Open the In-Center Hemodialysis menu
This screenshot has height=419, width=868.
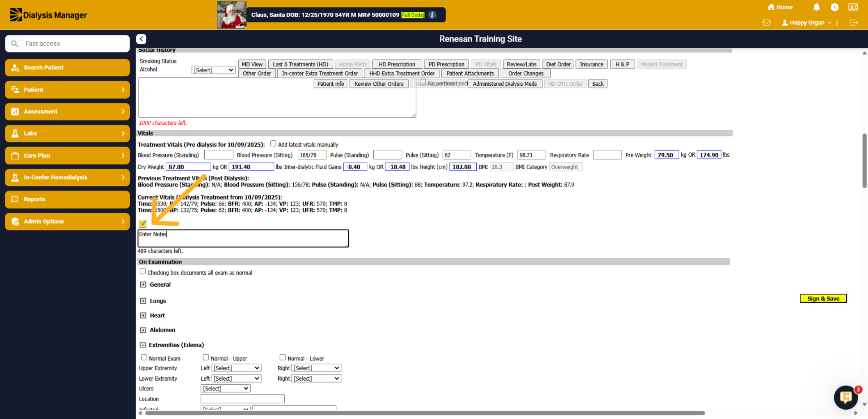(x=67, y=178)
